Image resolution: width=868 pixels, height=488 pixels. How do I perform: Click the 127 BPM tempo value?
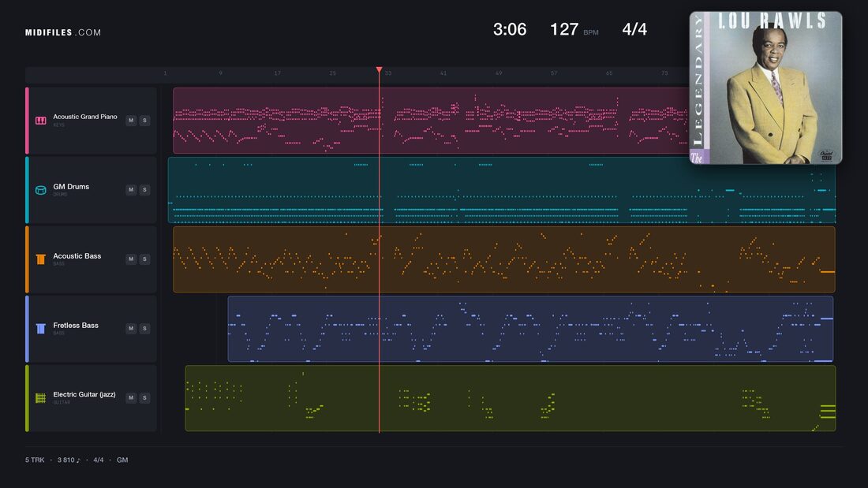point(564,29)
